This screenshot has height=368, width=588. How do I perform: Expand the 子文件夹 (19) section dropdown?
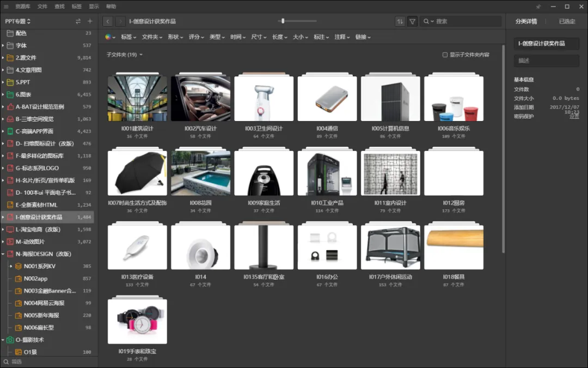125,55
